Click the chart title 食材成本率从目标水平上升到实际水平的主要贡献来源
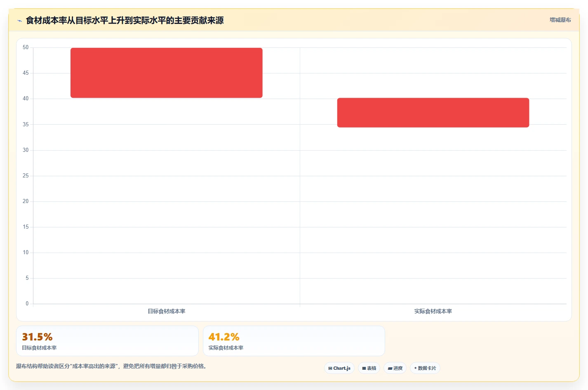The width and height of the screenshot is (588, 390). coord(125,20)
